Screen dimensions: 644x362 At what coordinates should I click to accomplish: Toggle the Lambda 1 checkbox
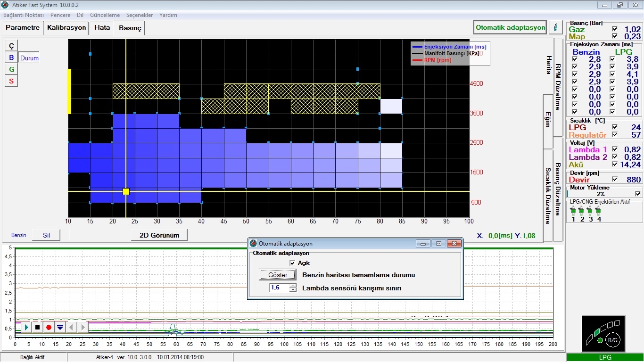click(x=615, y=149)
